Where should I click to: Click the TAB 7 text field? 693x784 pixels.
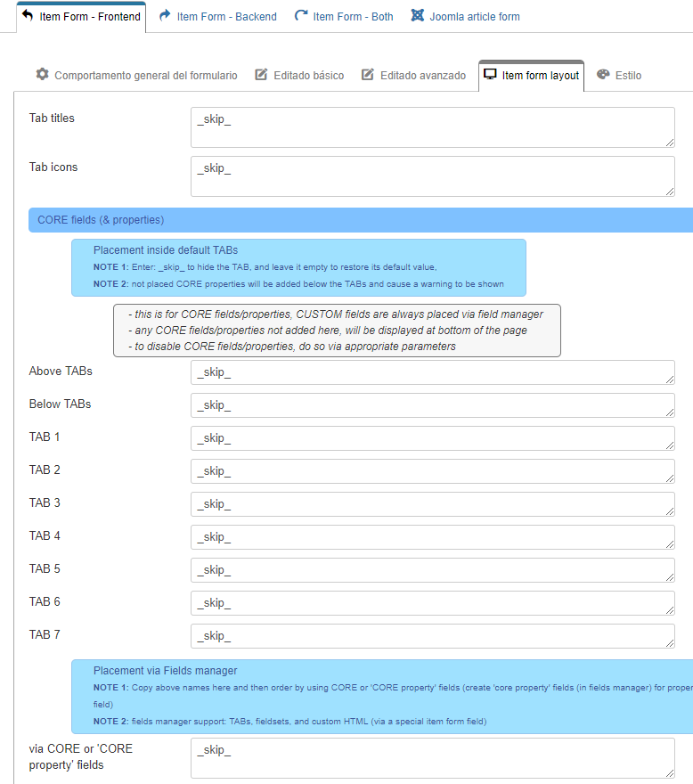(432, 636)
